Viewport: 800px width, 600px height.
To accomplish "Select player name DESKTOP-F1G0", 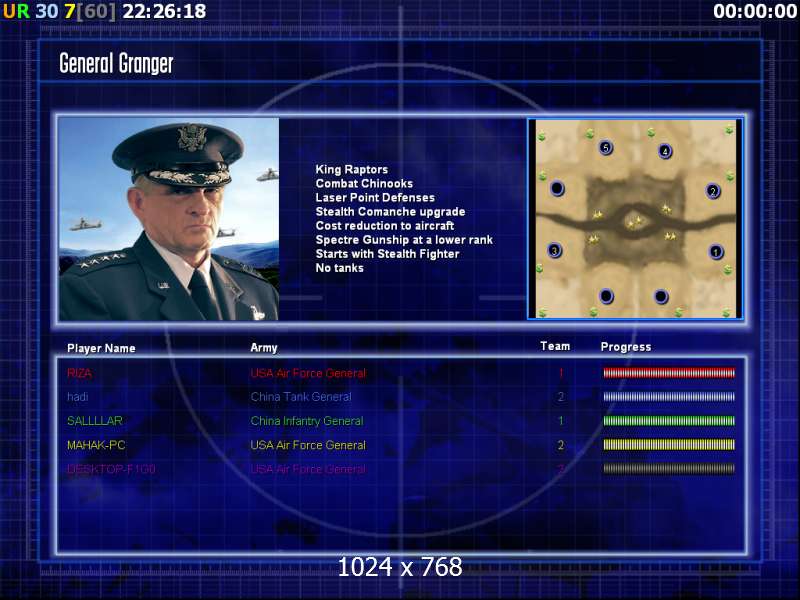I will point(111,469).
